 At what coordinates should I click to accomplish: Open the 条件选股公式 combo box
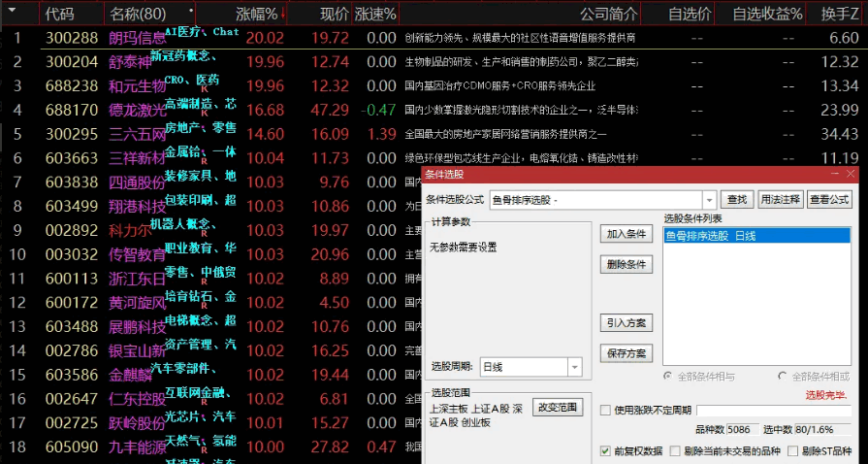pos(603,200)
